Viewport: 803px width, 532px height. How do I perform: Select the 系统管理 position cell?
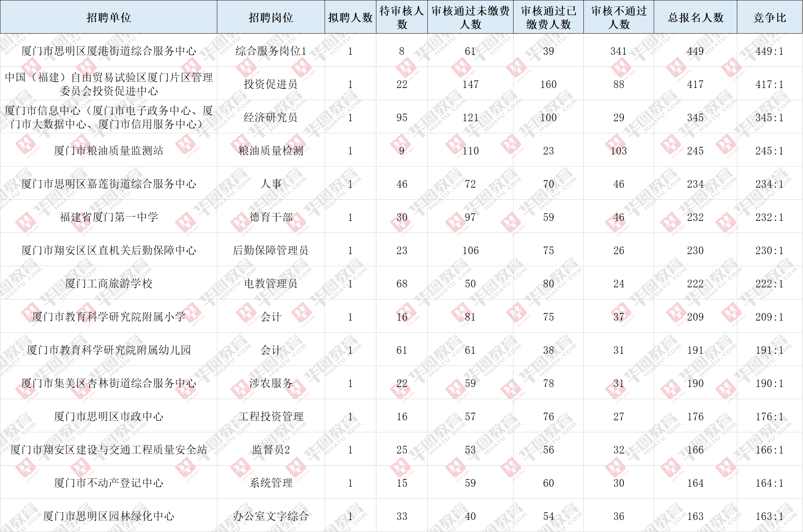(271, 482)
